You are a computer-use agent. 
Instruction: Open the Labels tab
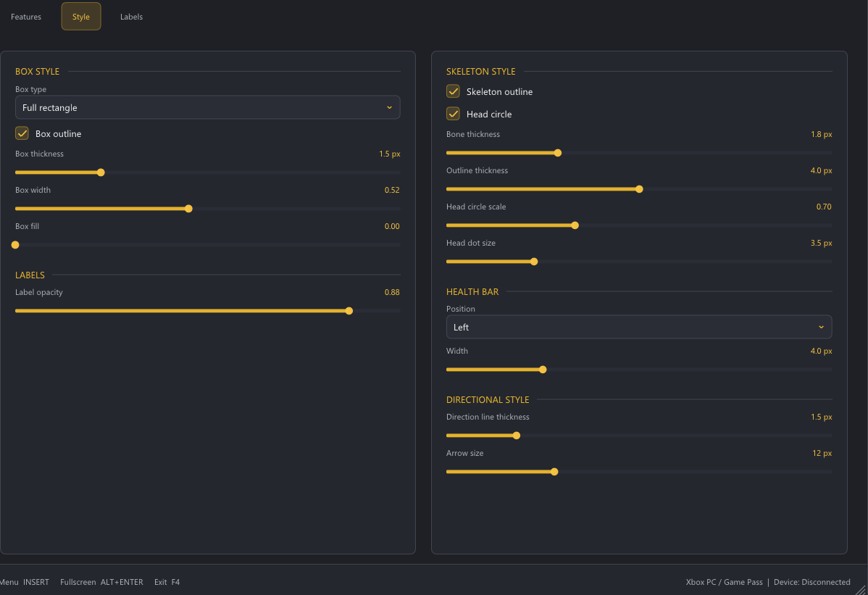pyautogui.click(x=131, y=17)
